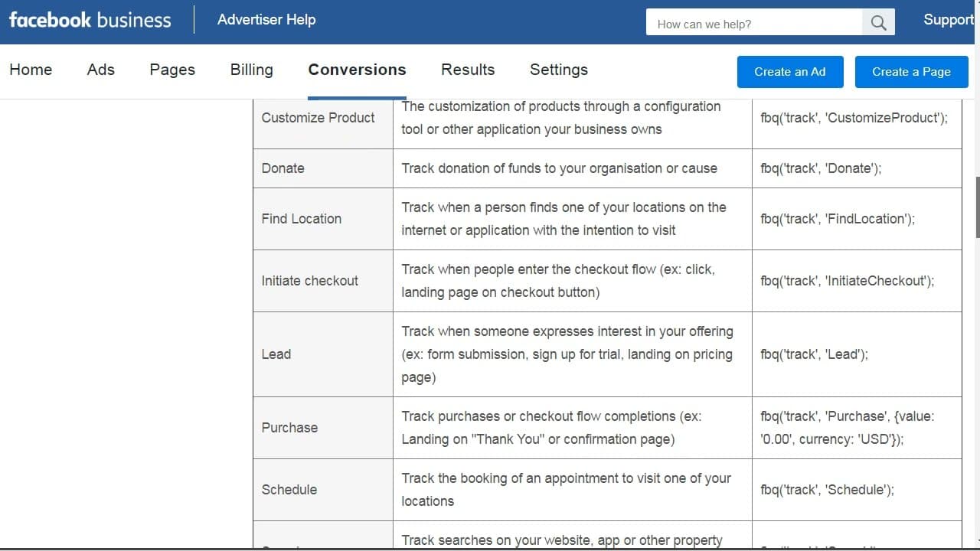
Task: Focus the 'How can we help?' search field
Action: pyautogui.click(x=754, y=23)
